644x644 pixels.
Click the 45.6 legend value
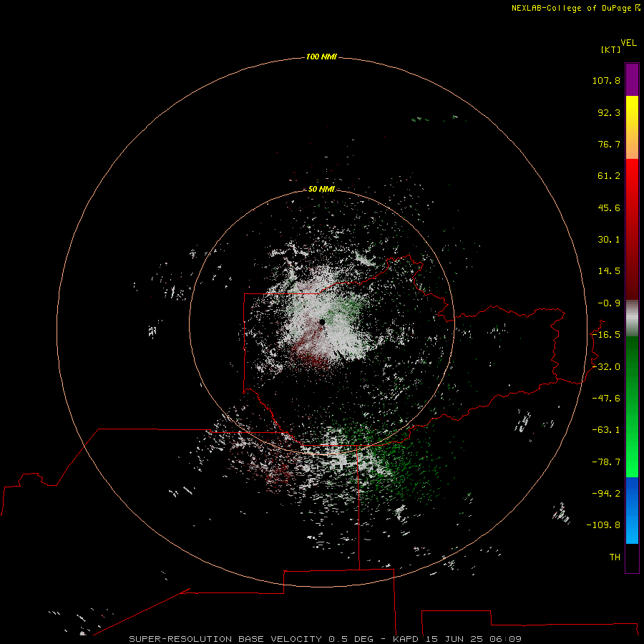[x=609, y=208]
